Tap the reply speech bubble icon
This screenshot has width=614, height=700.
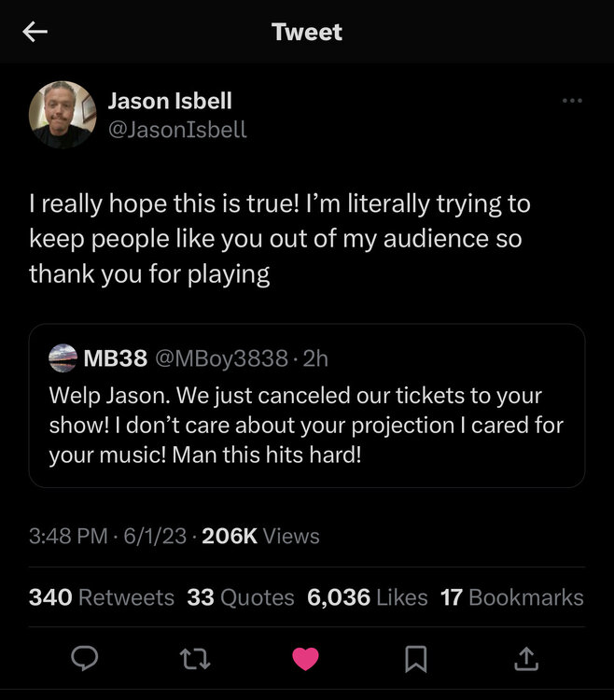(85, 659)
